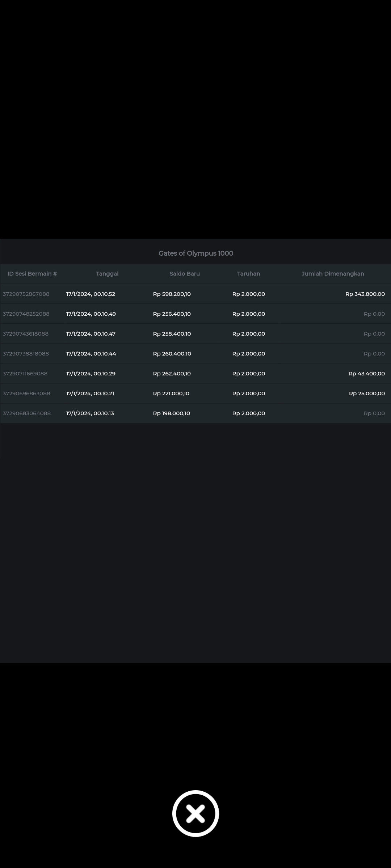Select the Rp 25.000,00 win amount
This screenshot has height=868, width=391.
(367, 393)
